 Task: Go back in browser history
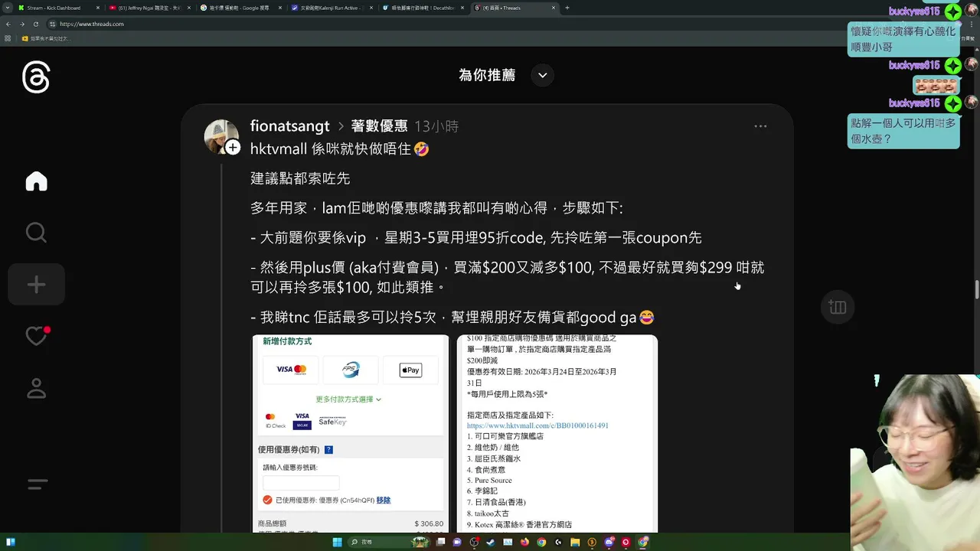pos(8,24)
